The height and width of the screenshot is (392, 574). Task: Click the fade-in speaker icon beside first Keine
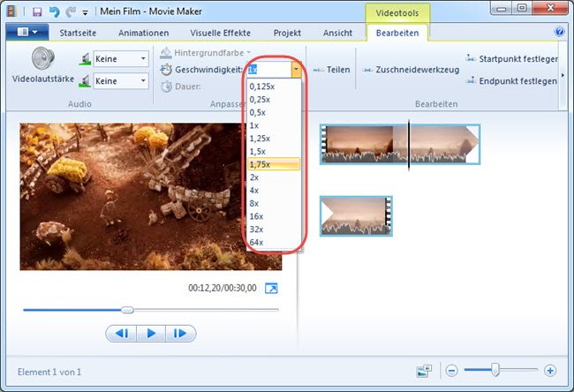pos(85,59)
